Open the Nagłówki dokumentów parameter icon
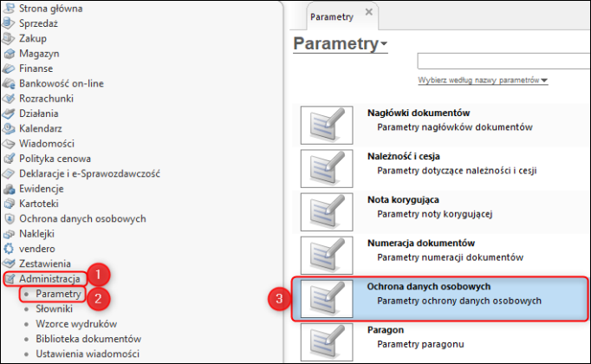The width and height of the screenshot is (591, 364). tap(327, 125)
